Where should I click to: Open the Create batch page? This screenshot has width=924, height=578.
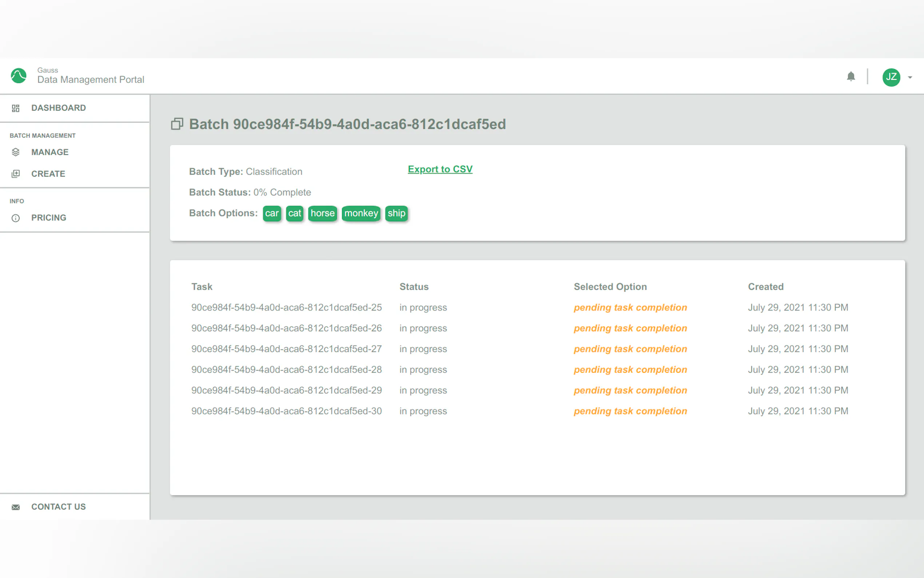pyautogui.click(x=48, y=174)
